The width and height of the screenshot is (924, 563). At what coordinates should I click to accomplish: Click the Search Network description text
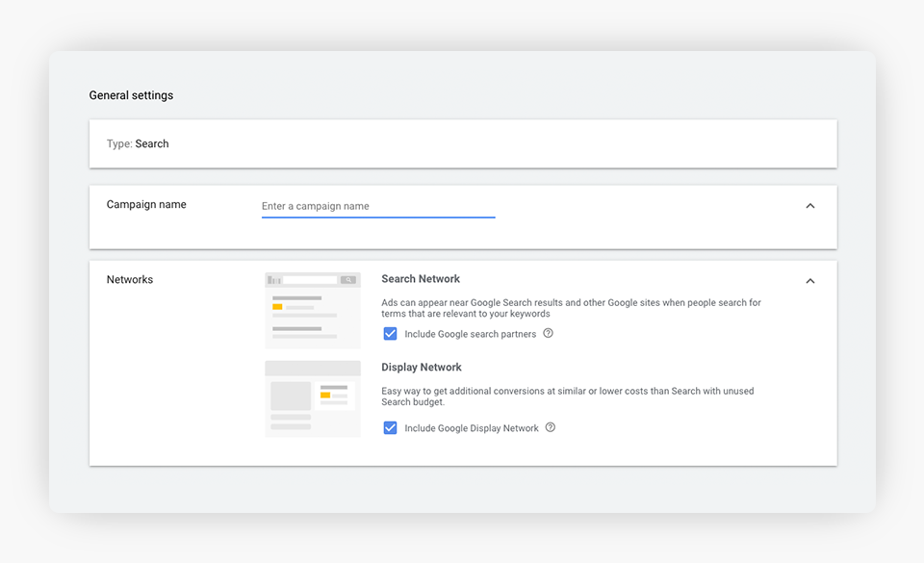(x=571, y=308)
